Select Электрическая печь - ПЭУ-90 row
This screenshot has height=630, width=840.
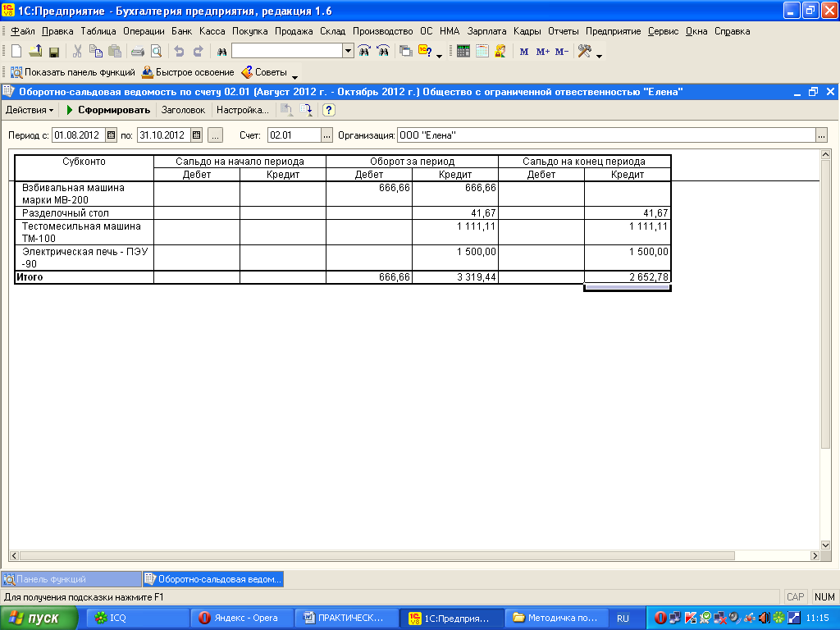point(343,258)
